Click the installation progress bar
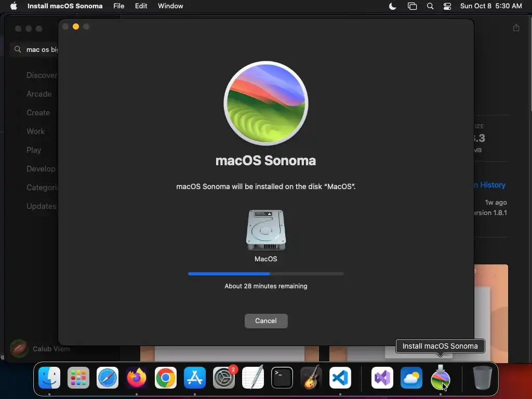 (265, 273)
